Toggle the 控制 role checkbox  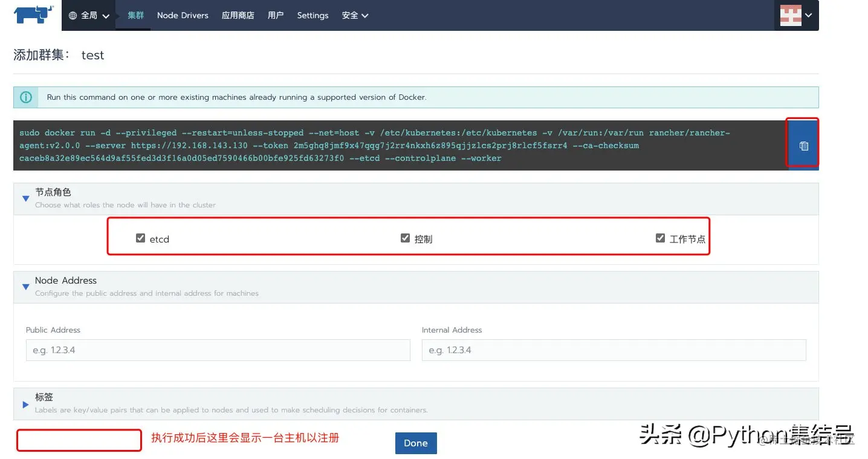point(405,238)
